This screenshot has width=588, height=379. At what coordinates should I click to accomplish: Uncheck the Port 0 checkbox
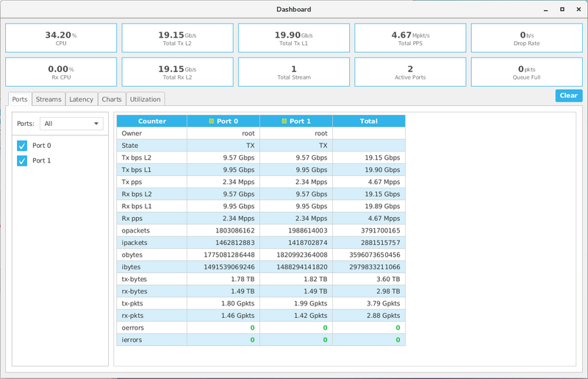click(22, 146)
